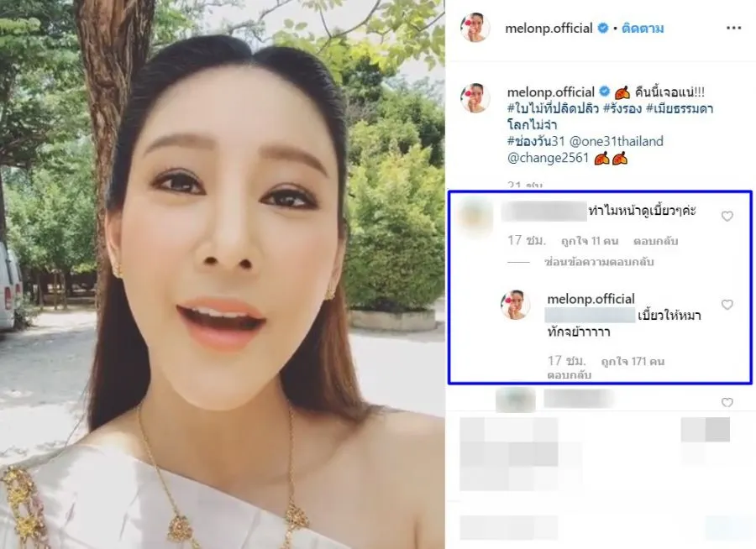Open the three-dot more options menu

pos(733,28)
